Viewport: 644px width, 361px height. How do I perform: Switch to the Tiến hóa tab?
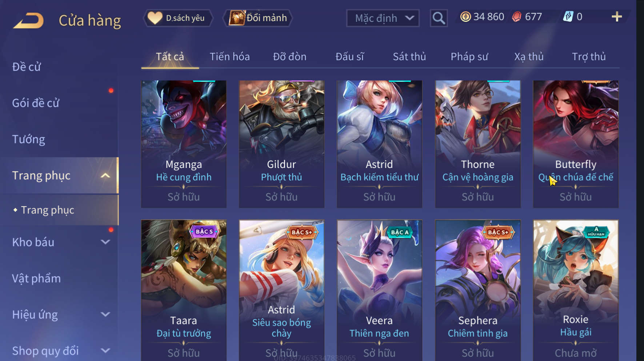[x=230, y=57]
